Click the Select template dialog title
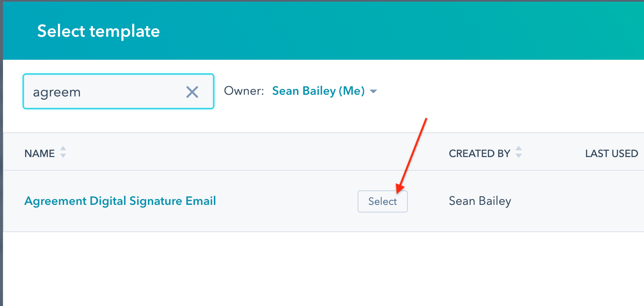The width and height of the screenshot is (644, 306). (98, 31)
